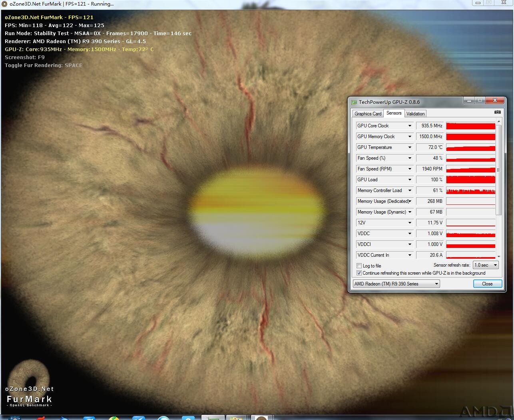This screenshot has width=514, height=420.
Task: Open the Fan Speed (RPM) dropdown
Action: click(x=410, y=169)
